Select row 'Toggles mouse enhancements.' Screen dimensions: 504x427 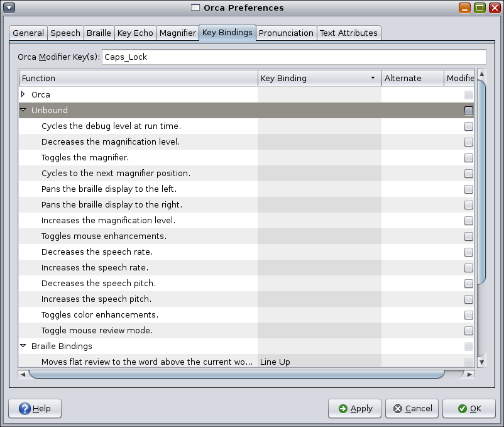(246, 236)
